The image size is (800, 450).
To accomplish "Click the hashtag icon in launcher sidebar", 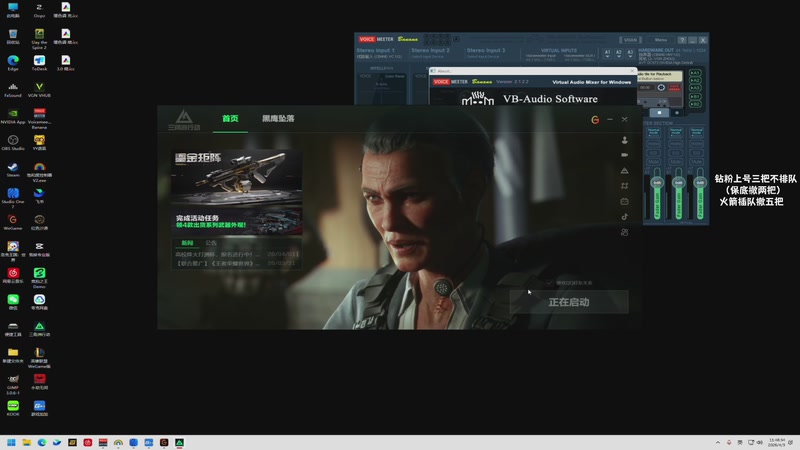I will point(624,186).
